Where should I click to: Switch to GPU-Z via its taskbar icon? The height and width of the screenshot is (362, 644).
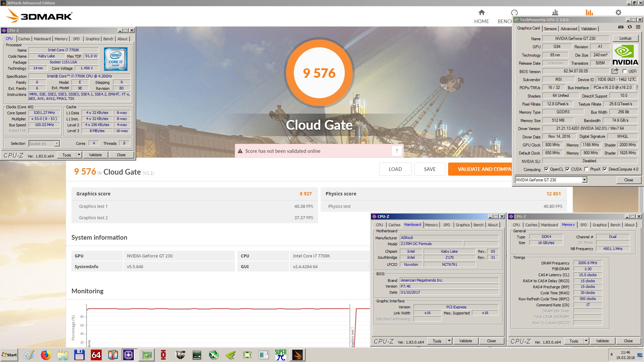[x=147, y=355]
